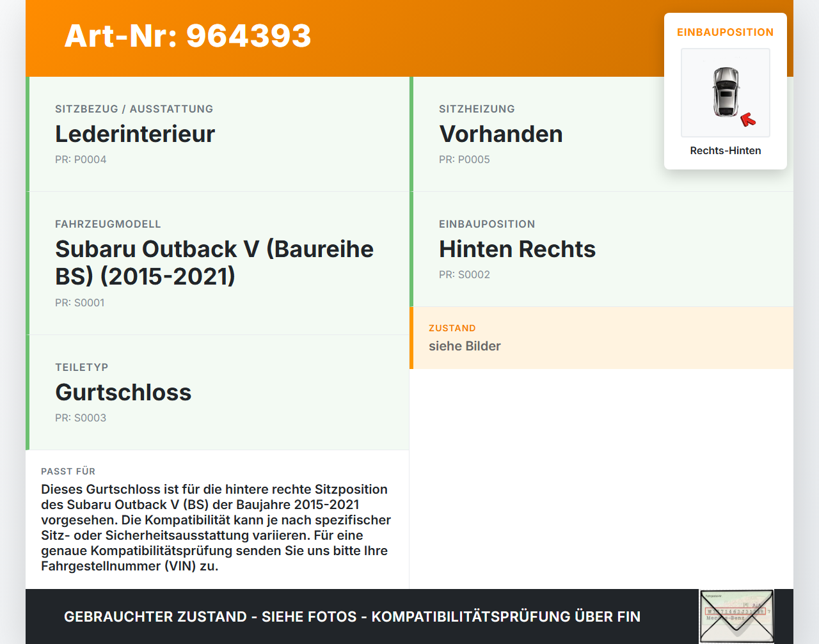819x644 pixels.
Task: Click the orange Einbauposition card heading
Action: pos(725,32)
